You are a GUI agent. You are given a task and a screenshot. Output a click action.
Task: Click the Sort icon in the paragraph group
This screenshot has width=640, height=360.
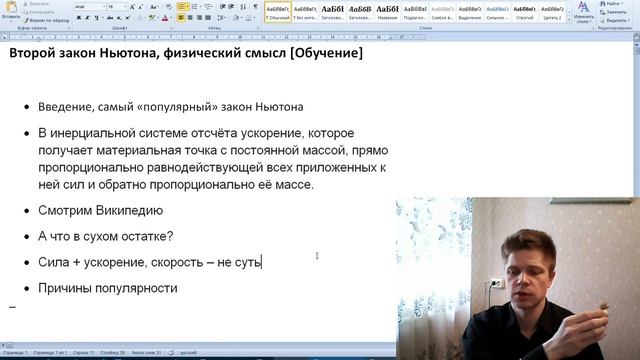(x=243, y=7)
